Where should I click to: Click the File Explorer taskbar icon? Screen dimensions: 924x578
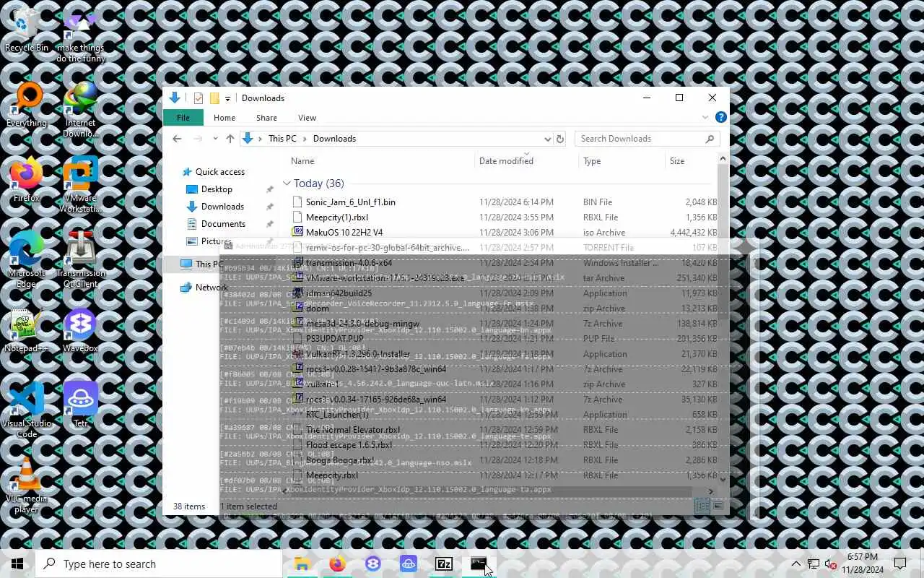[x=302, y=564]
